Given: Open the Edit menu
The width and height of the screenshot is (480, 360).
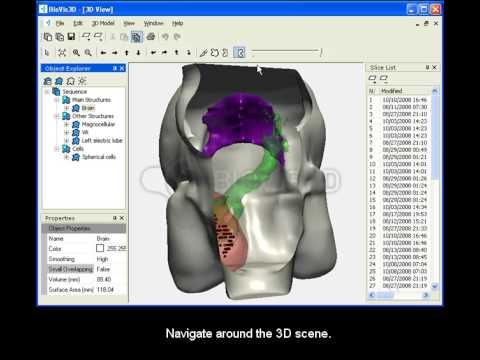Looking at the screenshot, I should [x=78, y=23].
